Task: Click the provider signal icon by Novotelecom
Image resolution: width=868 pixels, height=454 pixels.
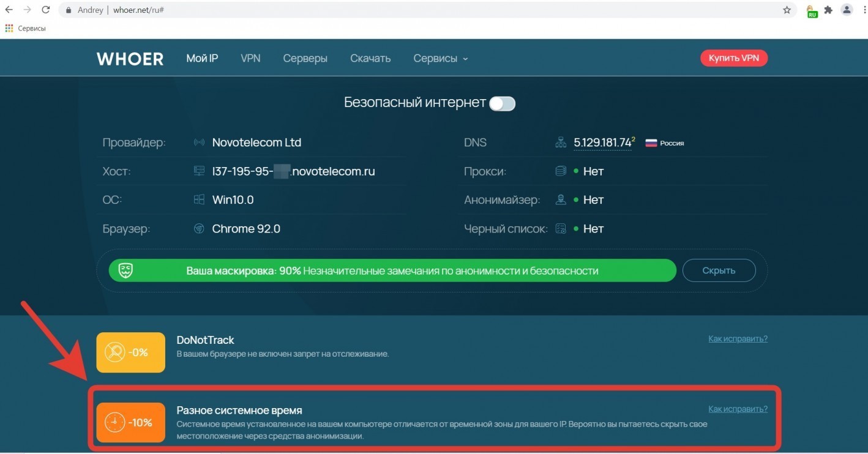Action: pos(199,143)
